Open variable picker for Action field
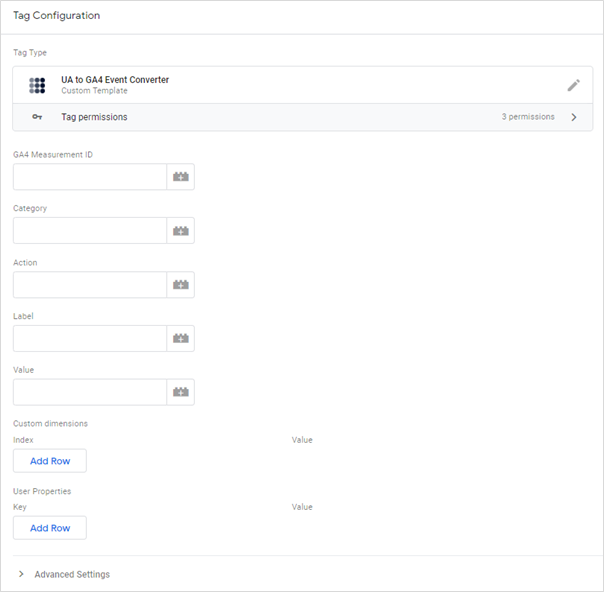 [x=181, y=285]
